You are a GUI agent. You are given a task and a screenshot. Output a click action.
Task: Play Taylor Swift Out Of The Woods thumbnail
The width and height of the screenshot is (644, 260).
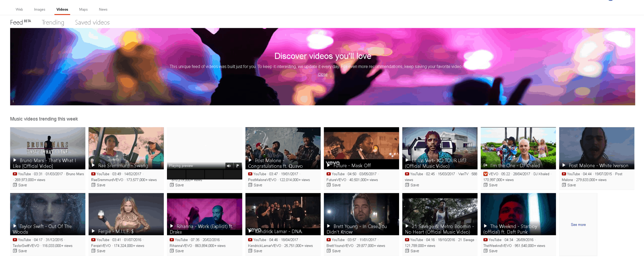(x=48, y=214)
